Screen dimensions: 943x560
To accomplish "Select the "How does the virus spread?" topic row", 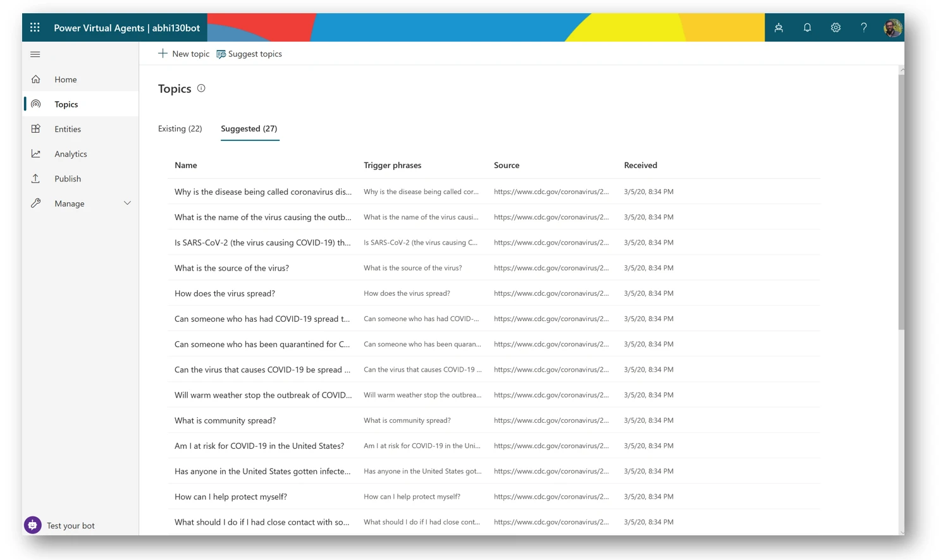I will point(225,293).
